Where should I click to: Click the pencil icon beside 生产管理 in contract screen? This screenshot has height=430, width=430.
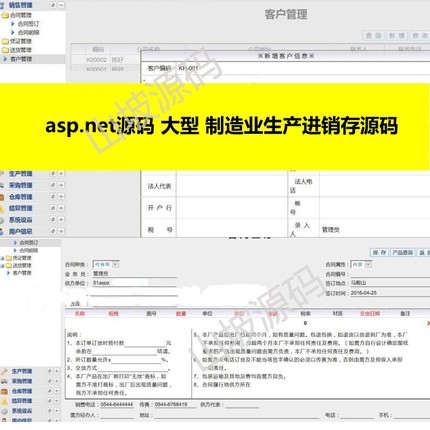click(x=4, y=371)
